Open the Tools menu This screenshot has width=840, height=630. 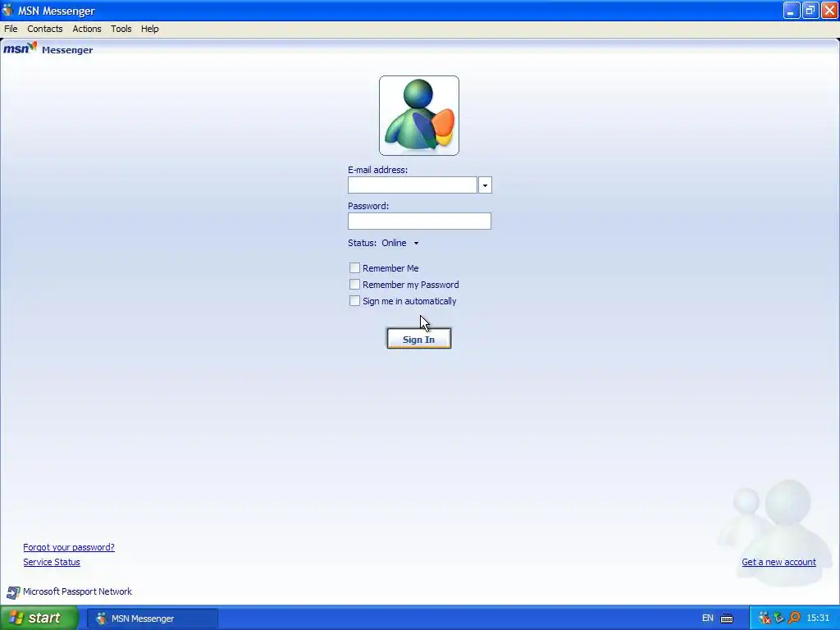pos(121,29)
